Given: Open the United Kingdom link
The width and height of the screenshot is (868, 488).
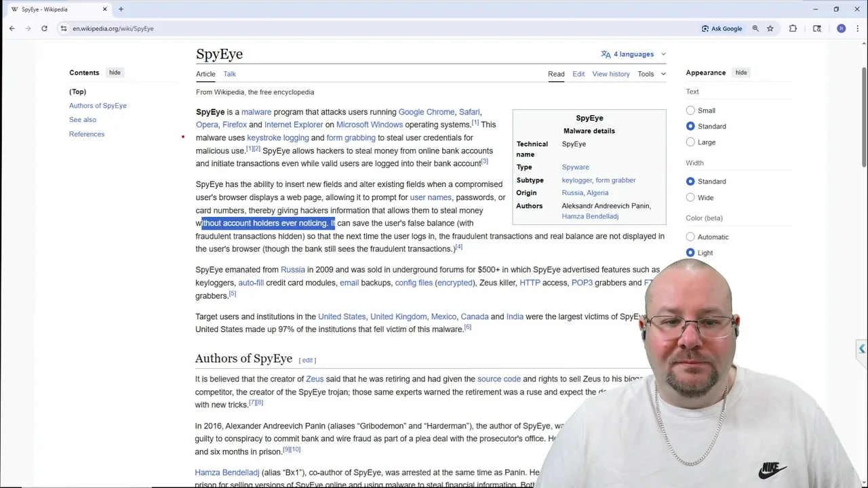Looking at the screenshot, I should (399, 317).
